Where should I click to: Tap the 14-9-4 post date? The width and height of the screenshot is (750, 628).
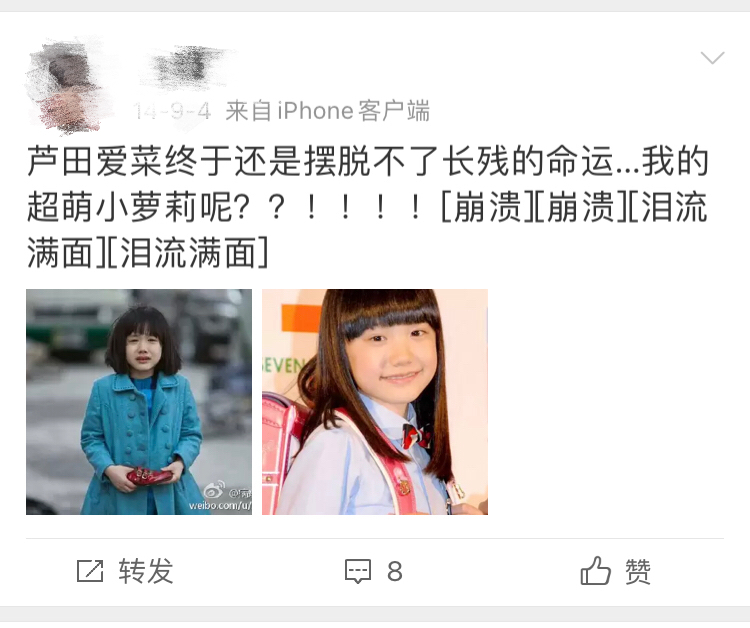coord(172,111)
